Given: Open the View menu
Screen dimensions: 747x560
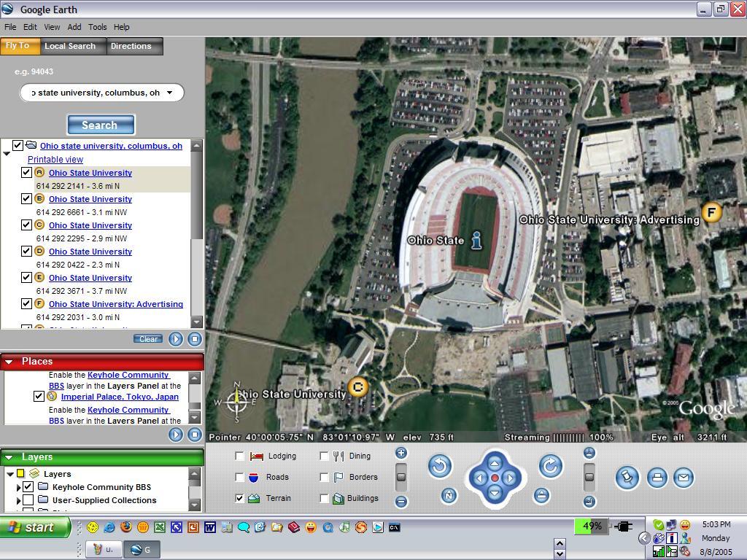Looking at the screenshot, I should point(52,27).
